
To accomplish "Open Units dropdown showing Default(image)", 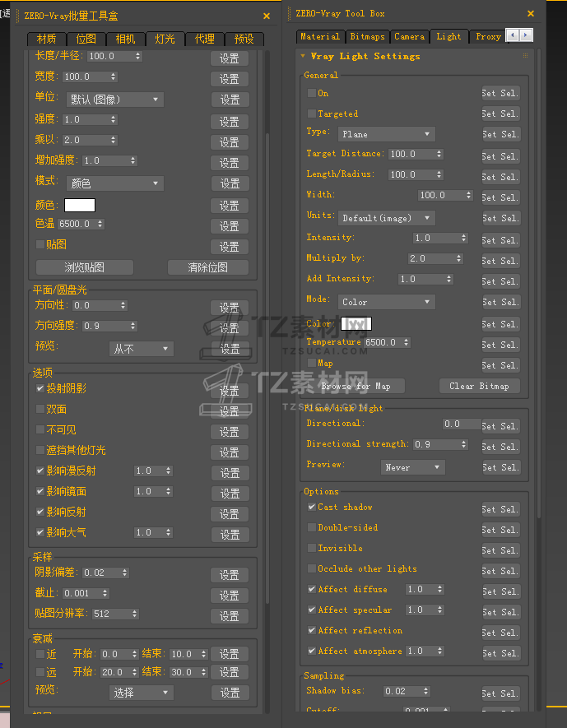I will point(386,218).
